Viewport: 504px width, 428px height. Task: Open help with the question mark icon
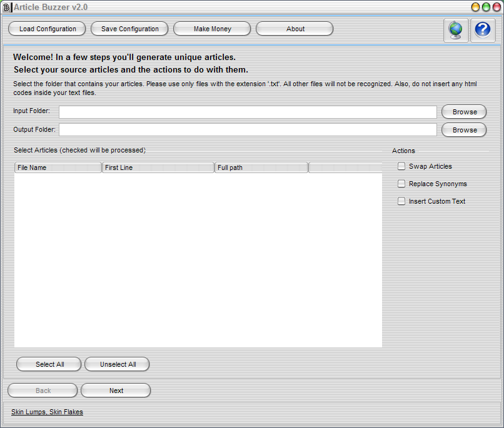(483, 29)
